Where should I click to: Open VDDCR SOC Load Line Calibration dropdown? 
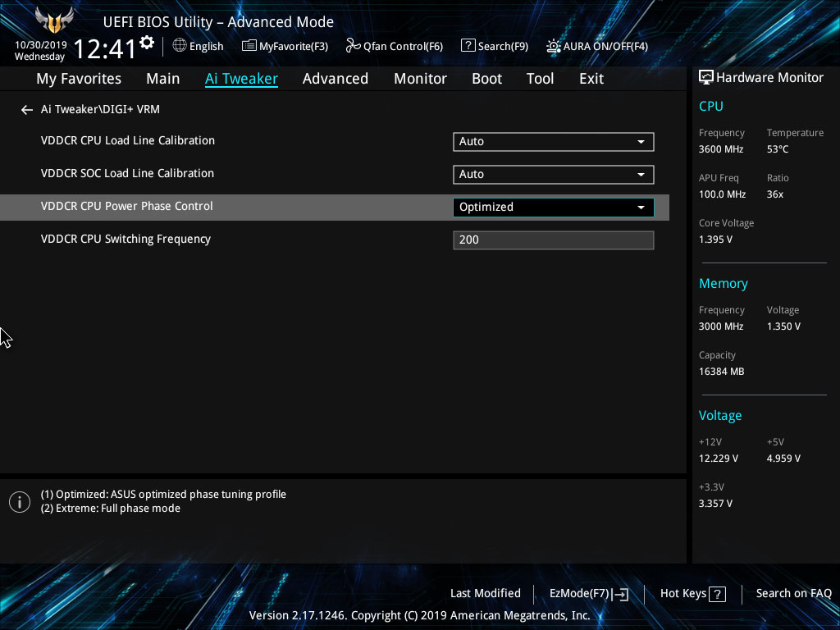click(x=554, y=174)
